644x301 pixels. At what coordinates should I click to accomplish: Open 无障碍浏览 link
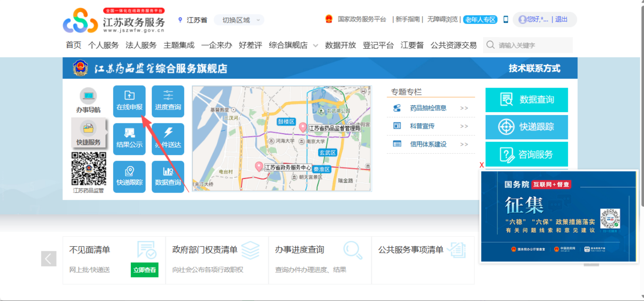point(442,19)
